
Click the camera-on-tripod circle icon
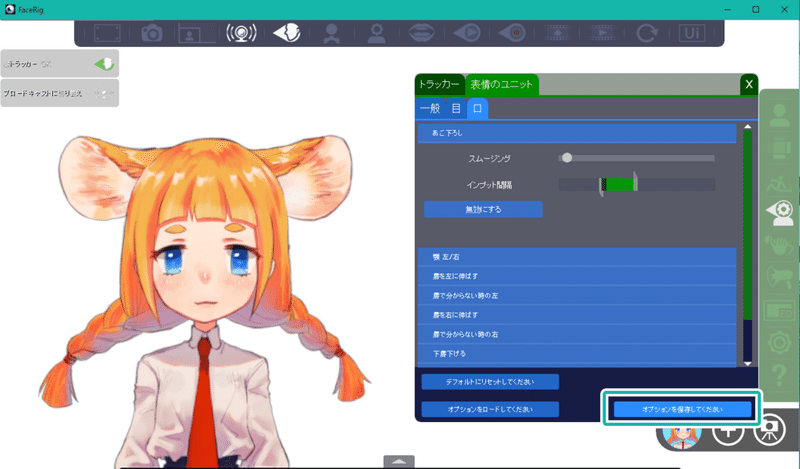coord(770,430)
